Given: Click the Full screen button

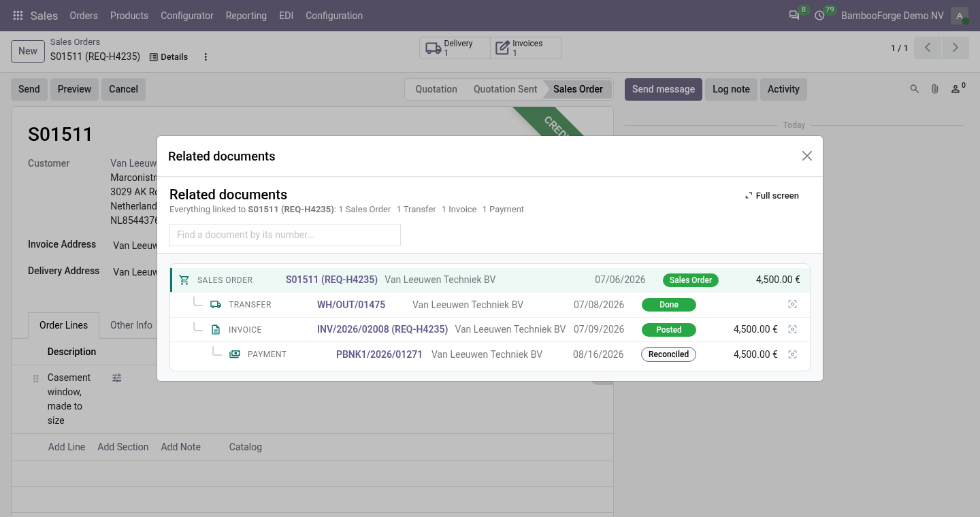Looking at the screenshot, I should click(772, 196).
